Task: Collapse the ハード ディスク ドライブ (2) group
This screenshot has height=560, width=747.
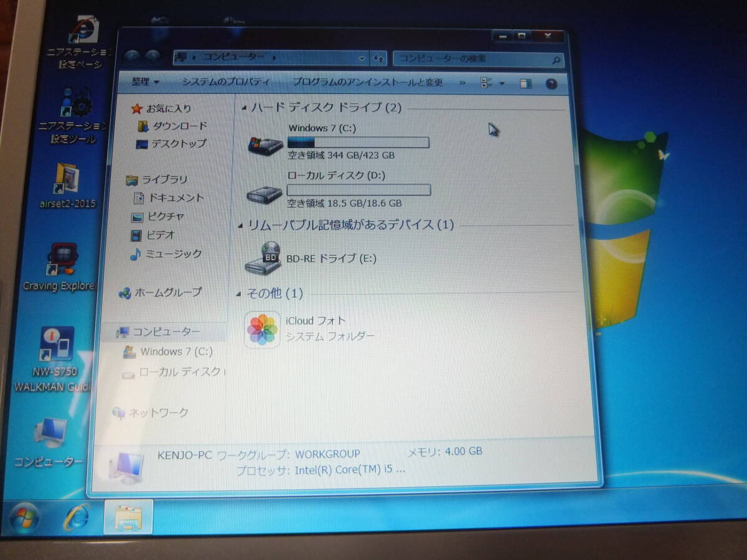Action: tap(244, 108)
